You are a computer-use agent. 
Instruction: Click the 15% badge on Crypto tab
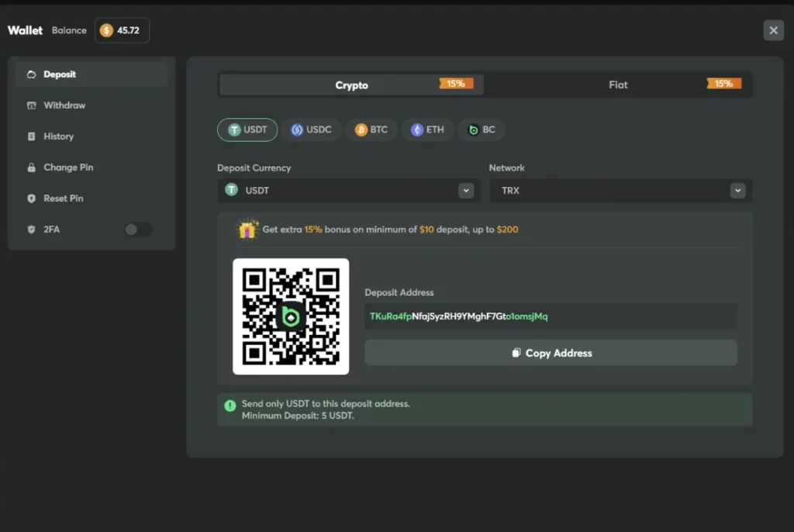point(456,84)
